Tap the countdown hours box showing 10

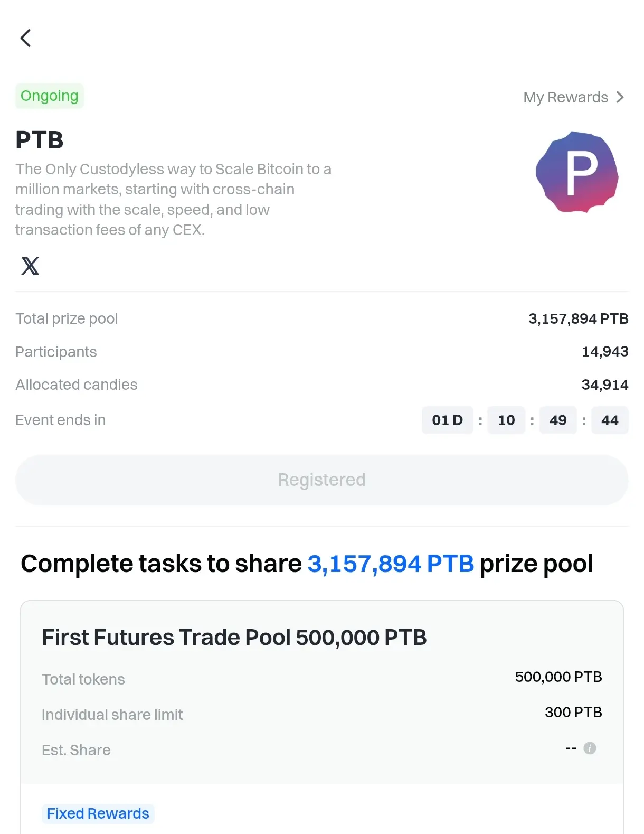pos(506,420)
